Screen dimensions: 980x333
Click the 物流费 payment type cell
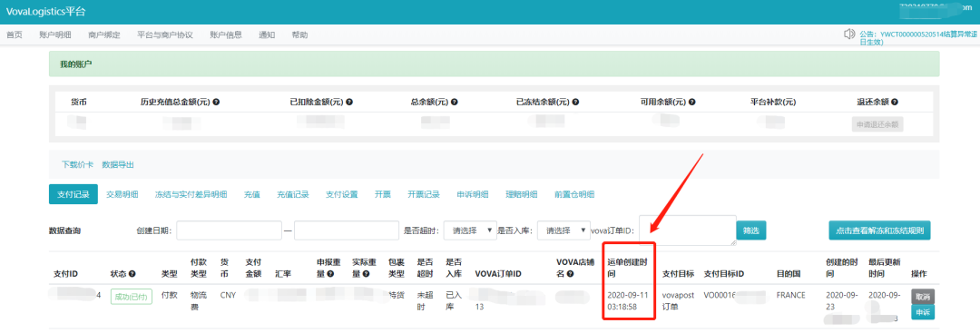pyautogui.click(x=198, y=300)
